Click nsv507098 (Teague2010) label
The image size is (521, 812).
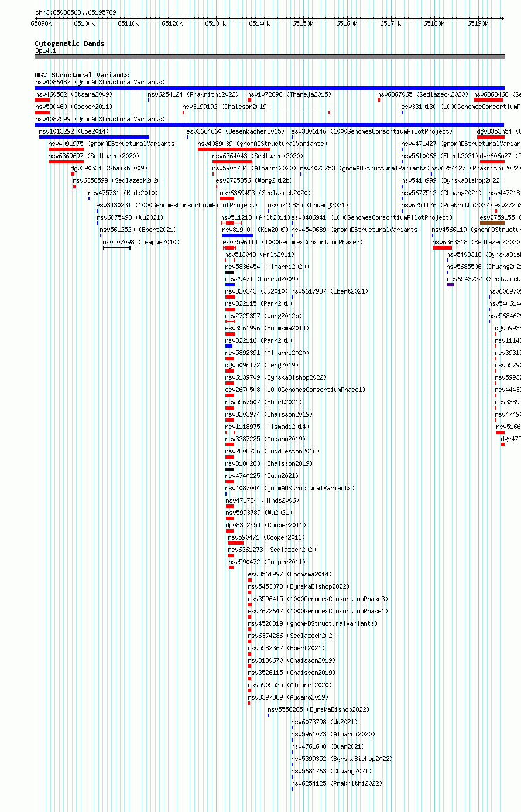(141, 242)
